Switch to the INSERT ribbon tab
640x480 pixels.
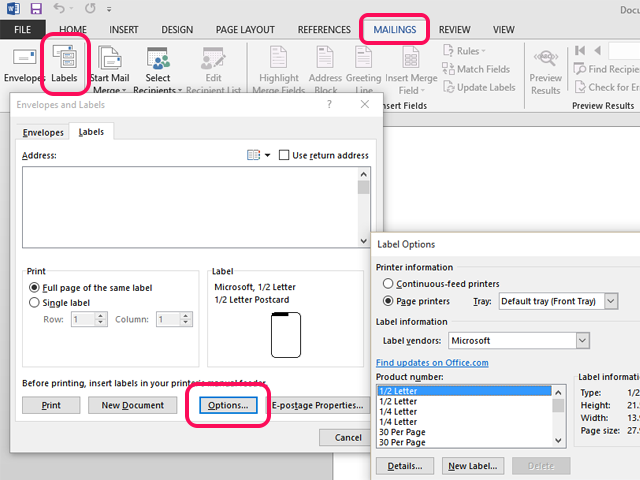click(x=124, y=30)
